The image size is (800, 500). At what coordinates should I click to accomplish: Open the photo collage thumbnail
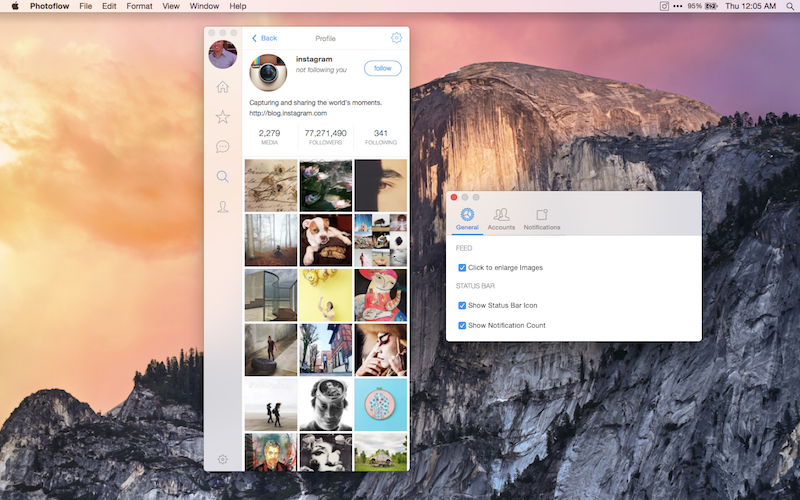pos(381,240)
